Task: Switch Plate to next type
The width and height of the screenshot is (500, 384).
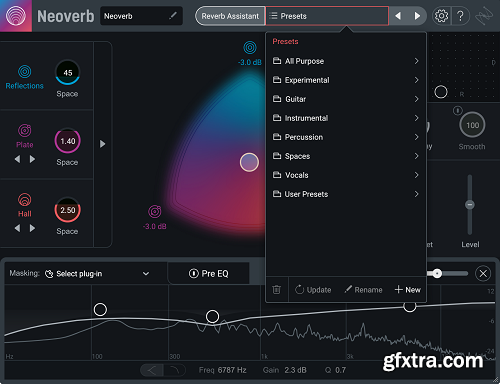Action: 32,159
